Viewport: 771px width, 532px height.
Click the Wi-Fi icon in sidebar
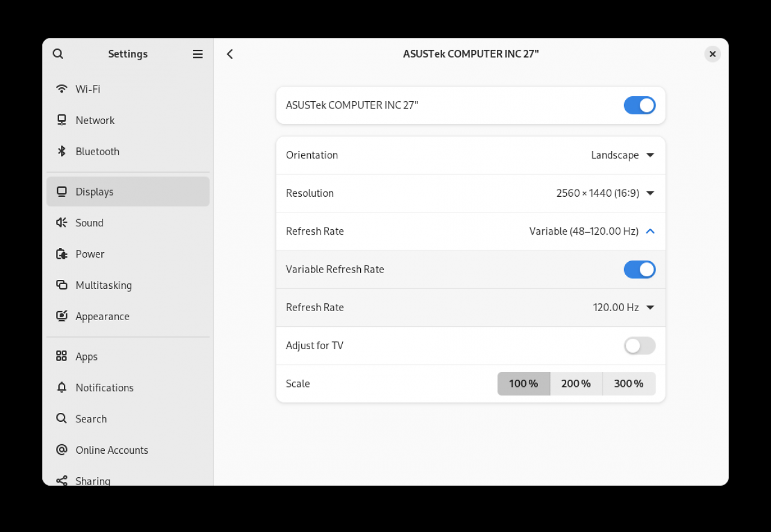[61, 89]
